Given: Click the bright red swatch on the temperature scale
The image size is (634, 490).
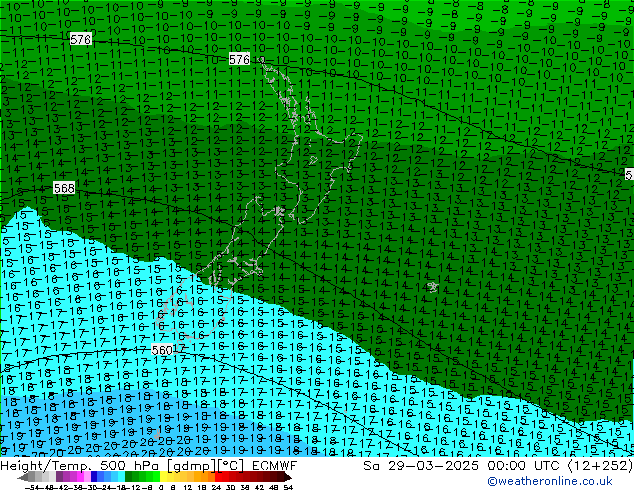Looking at the screenshot, I should point(218,477).
